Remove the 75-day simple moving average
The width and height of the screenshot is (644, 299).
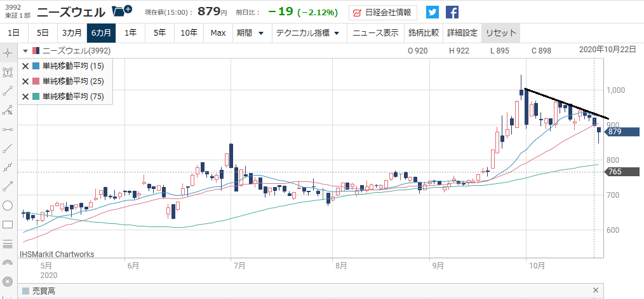point(25,96)
